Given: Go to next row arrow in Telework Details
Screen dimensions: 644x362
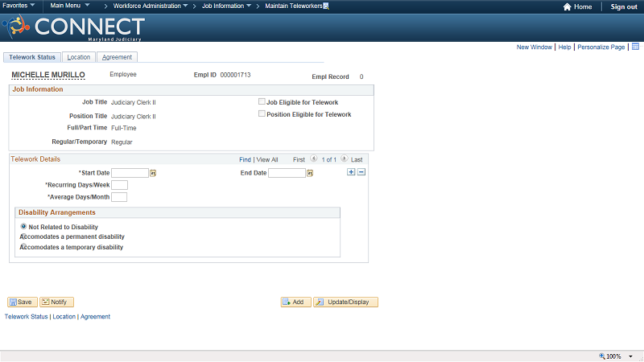Looking at the screenshot, I should coord(345,158).
